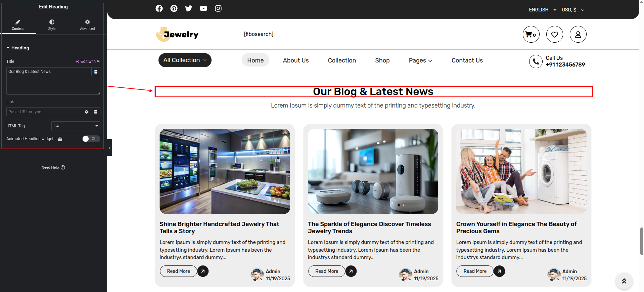Click the dynamic tags icon in Title field
This screenshot has height=292, width=644.
[96, 72]
